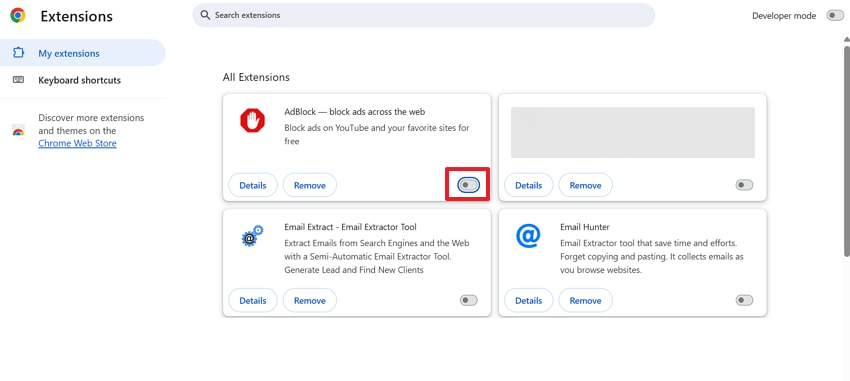
Task: Click the AdBlock red hand icon
Action: click(x=252, y=120)
